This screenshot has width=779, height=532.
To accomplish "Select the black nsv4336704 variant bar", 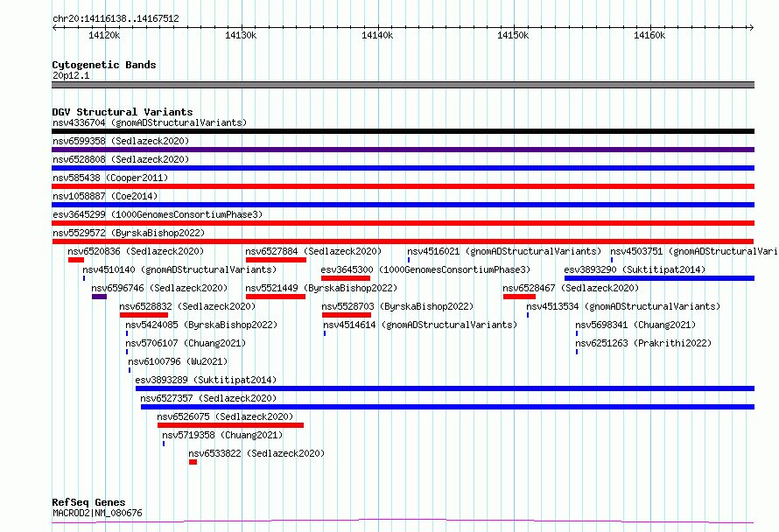I will tap(403, 131).
